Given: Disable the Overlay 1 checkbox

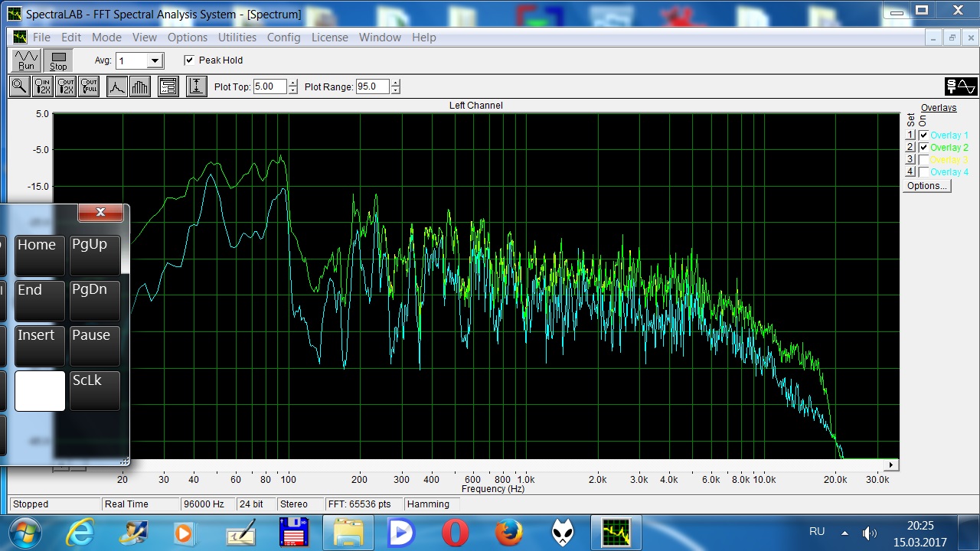Looking at the screenshot, I should pyautogui.click(x=923, y=135).
